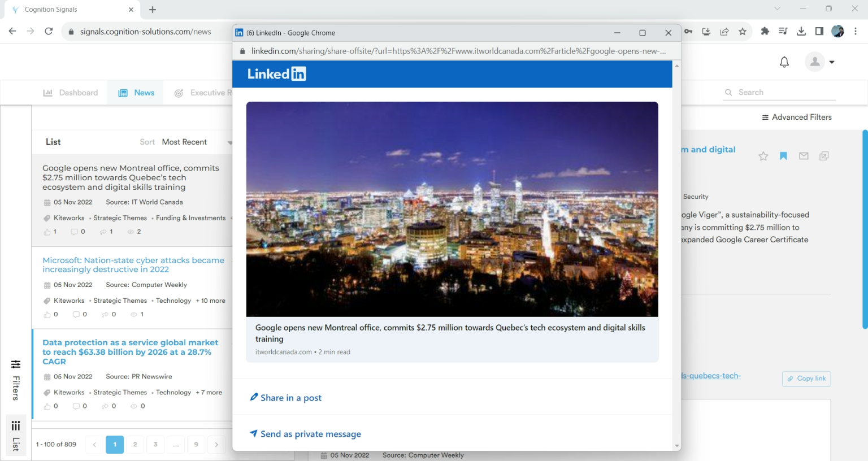Email the article with the envelope icon

804,156
